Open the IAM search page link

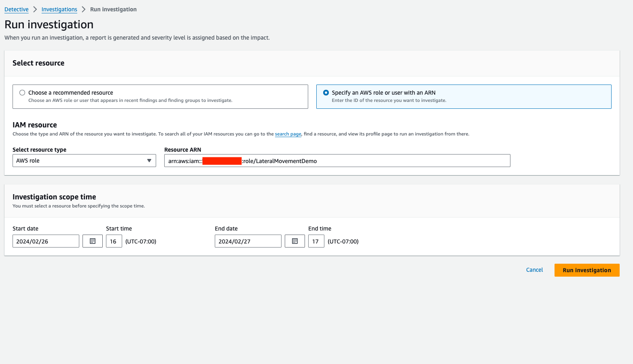[288, 133]
